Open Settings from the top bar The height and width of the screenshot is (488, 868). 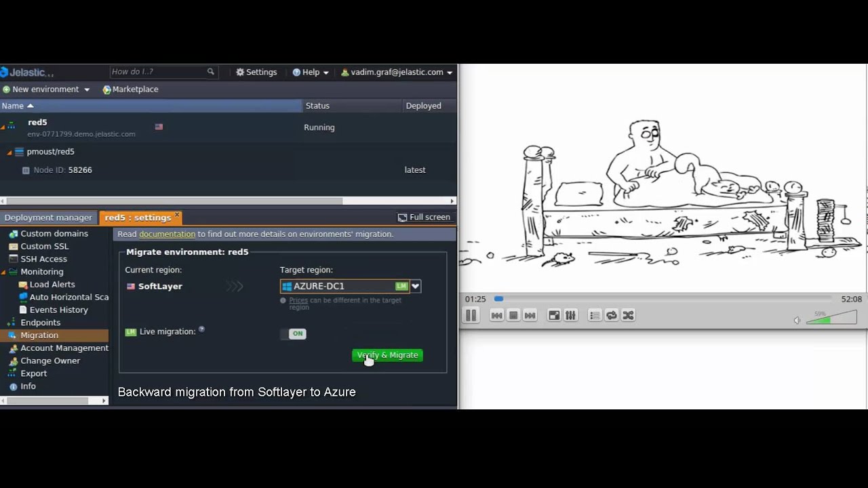click(256, 72)
